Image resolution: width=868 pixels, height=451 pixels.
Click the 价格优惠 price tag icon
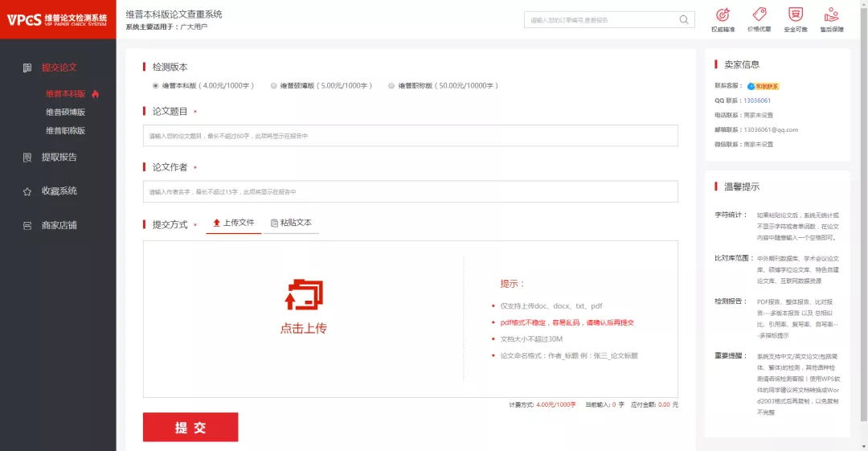(759, 14)
